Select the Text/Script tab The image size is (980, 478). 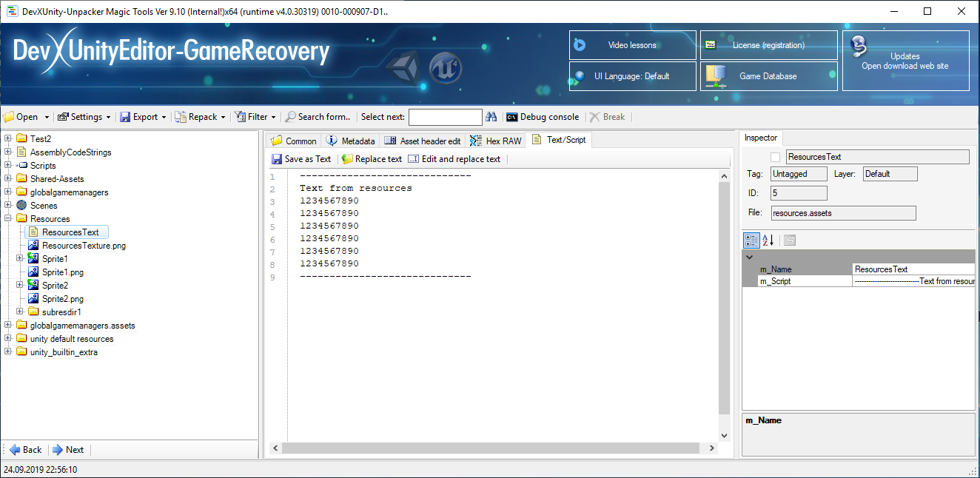[558, 139]
